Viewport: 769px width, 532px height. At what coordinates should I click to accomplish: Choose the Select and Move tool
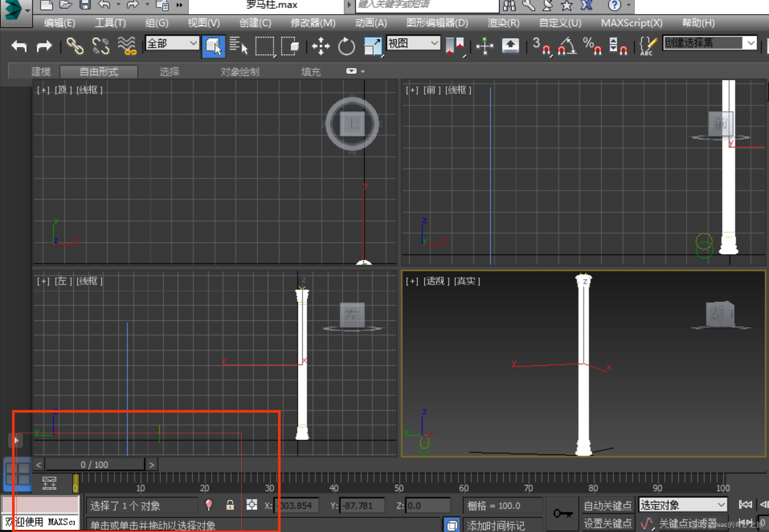320,46
